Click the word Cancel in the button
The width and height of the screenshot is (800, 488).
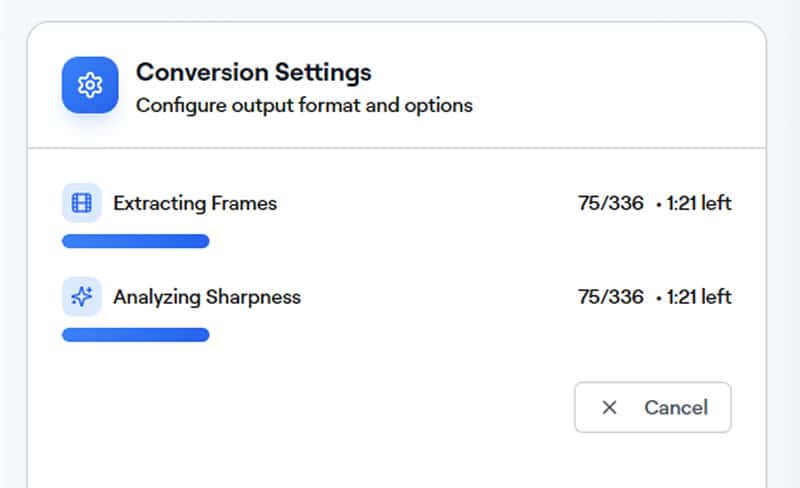[x=676, y=407]
